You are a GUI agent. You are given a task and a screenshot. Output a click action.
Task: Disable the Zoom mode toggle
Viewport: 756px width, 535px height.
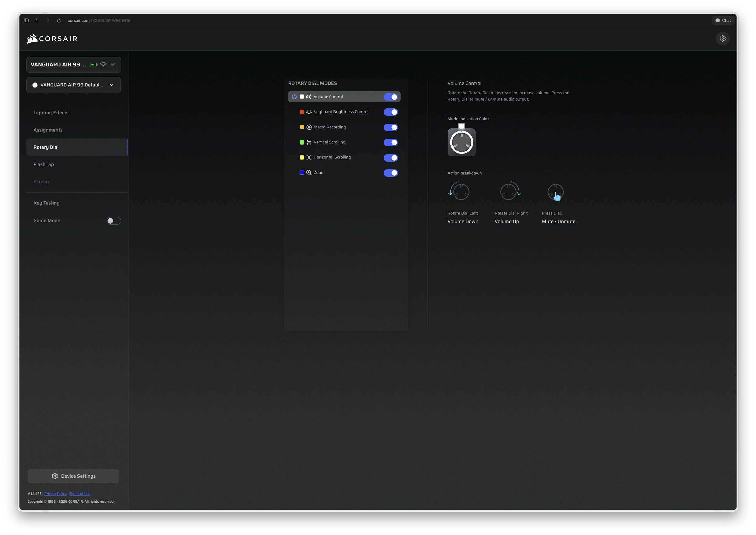(x=391, y=173)
